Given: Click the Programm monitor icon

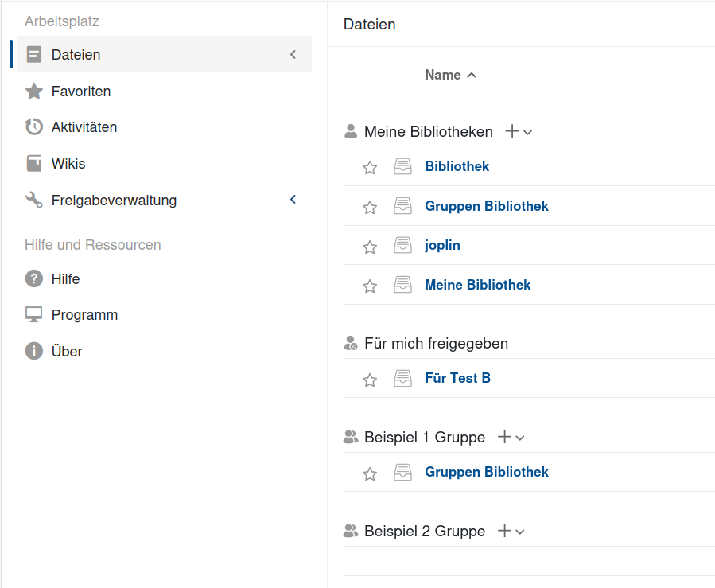Looking at the screenshot, I should click(x=32, y=314).
